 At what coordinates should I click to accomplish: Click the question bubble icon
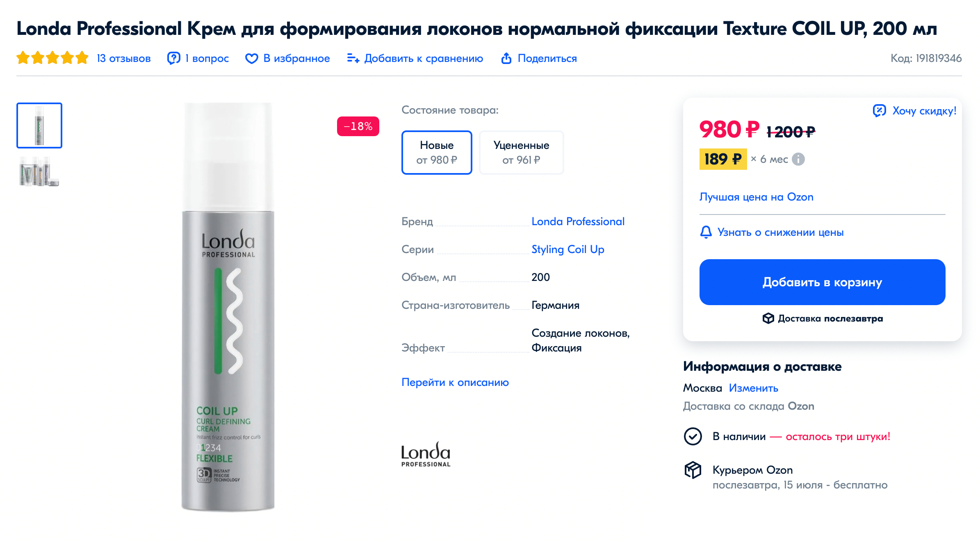[173, 58]
